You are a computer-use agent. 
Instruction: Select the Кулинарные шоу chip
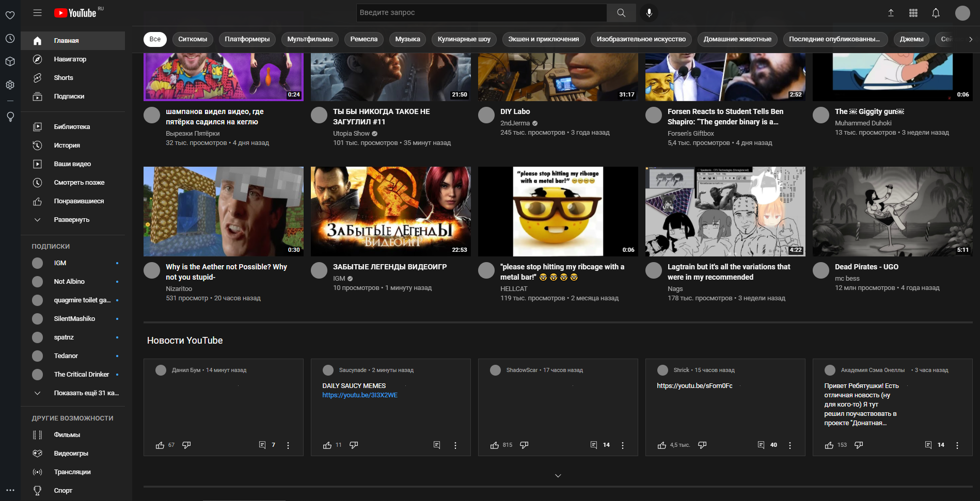[x=464, y=39]
